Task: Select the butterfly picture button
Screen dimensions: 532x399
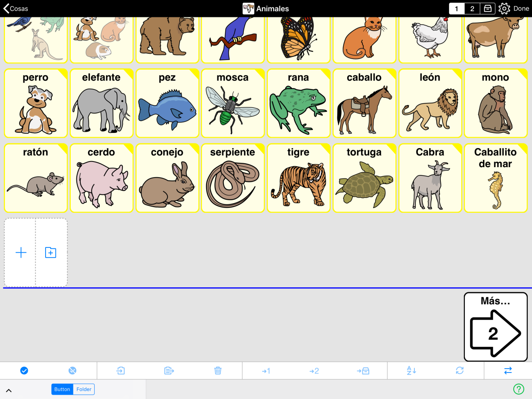Action: (x=299, y=40)
